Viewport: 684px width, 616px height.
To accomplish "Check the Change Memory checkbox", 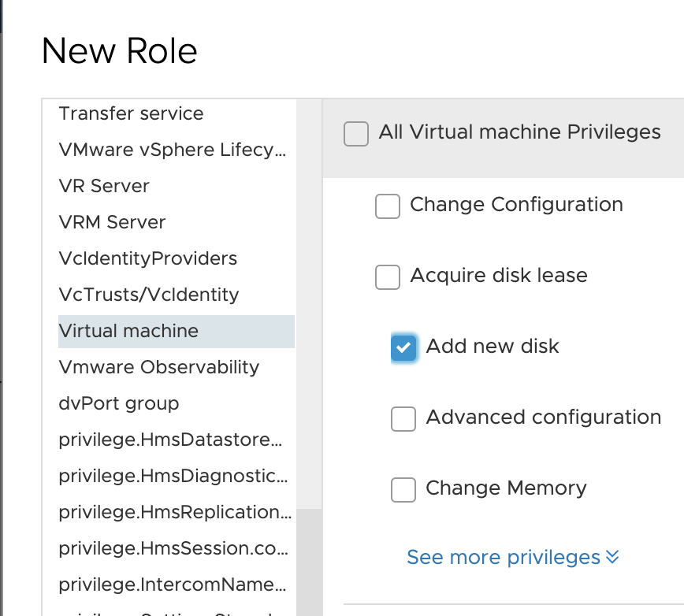I will tap(403, 490).
